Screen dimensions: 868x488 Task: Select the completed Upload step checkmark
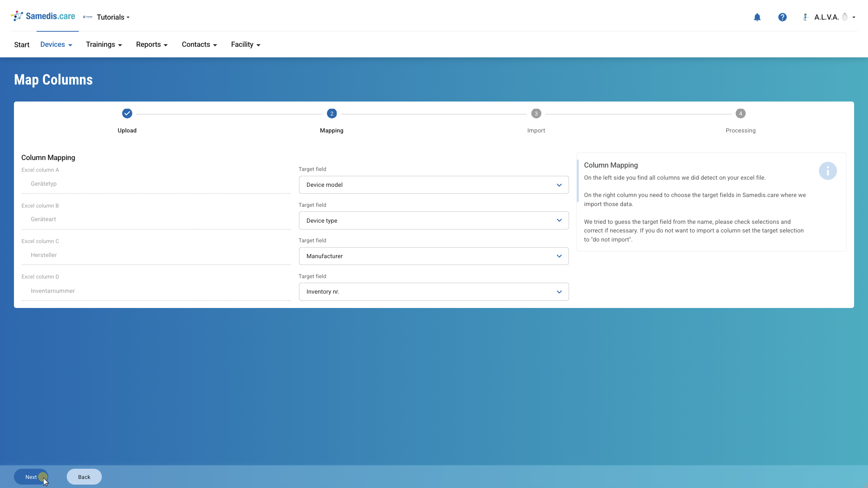tap(127, 114)
